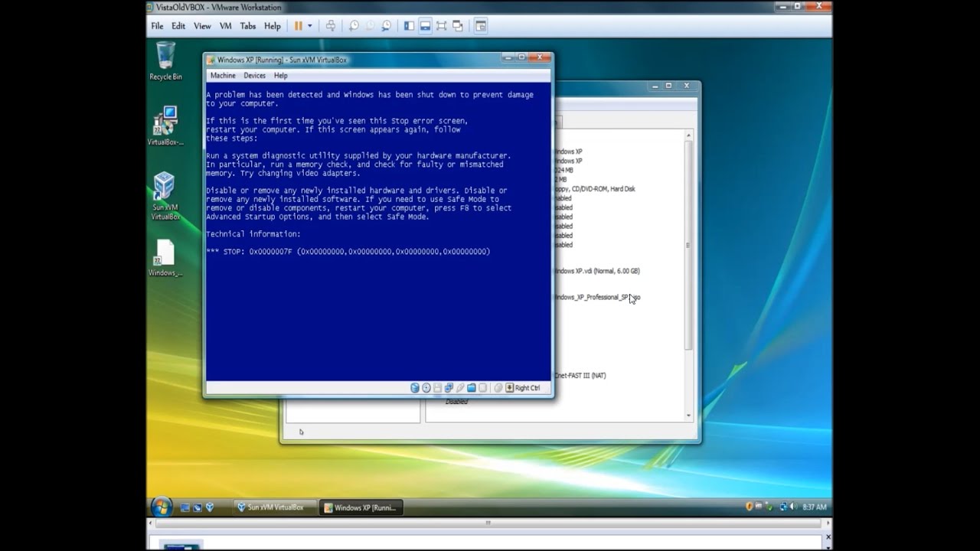This screenshot has height=551, width=980.
Task: Select the Sun xVM VirtualBox desktop shortcut
Action: point(165,197)
